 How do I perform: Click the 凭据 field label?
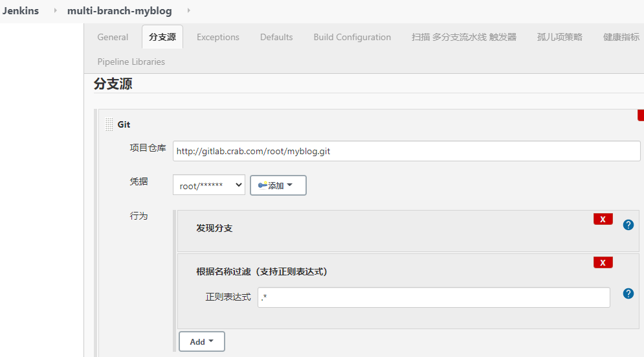(x=139, y=181)
